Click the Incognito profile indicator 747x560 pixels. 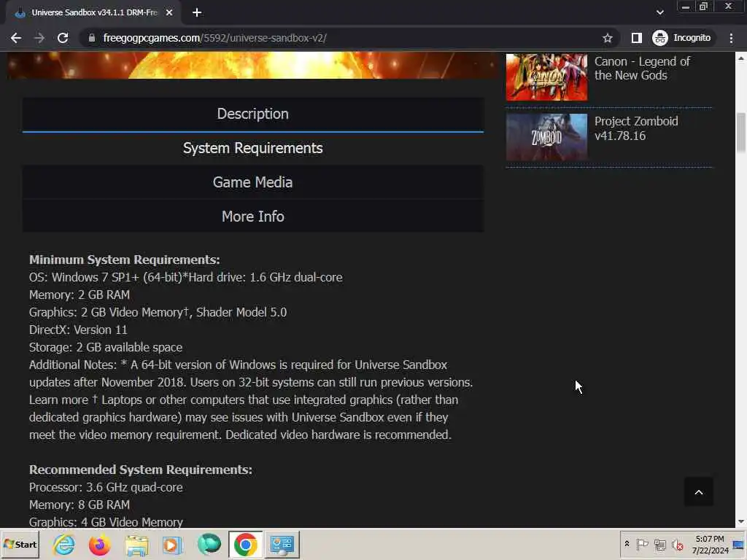(x=682, y=38)
